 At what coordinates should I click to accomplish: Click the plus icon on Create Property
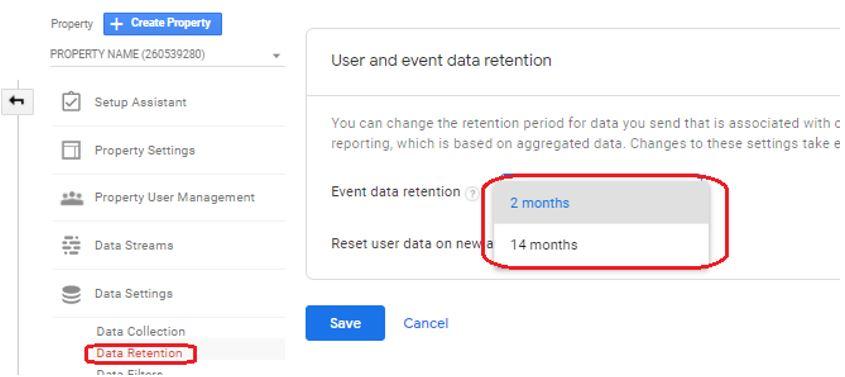[x=117, y=24]
